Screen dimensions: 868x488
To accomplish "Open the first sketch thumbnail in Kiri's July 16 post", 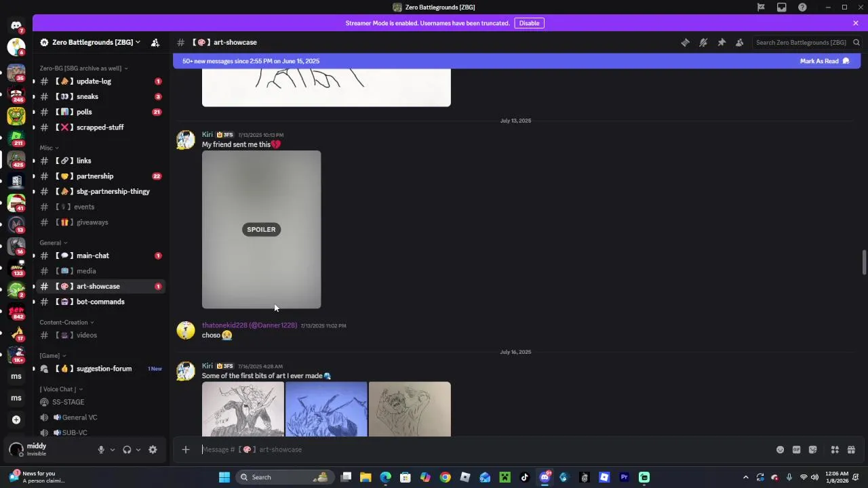I will [x=243, y=409].
